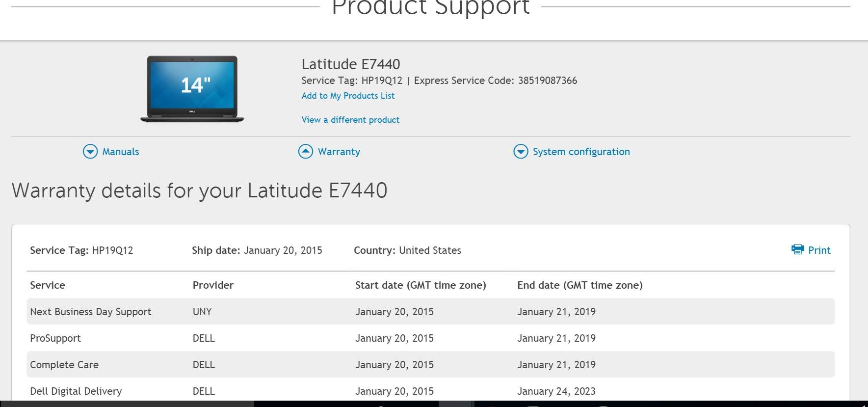Expand System configuration with its arrow icon
Viewport: 868px width, 407px height.
point(521,152)
